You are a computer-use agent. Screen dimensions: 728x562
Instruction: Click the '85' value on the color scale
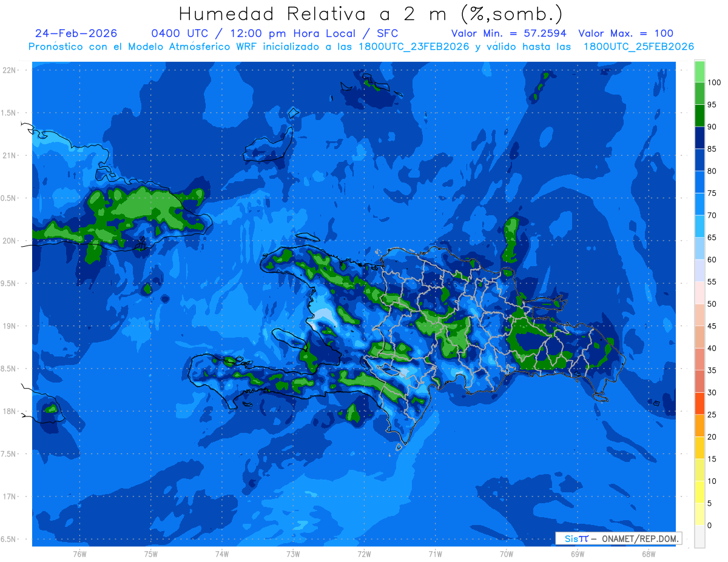[712, 149]
